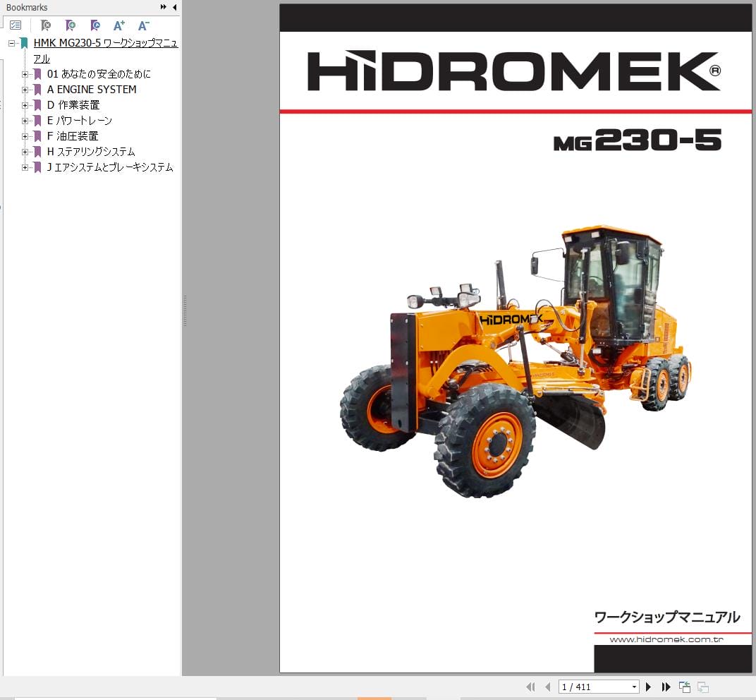Viewport: 756px width, 700px height.
Task: Decrease bookmark text size with A-
Action: (x=144, y=25)
